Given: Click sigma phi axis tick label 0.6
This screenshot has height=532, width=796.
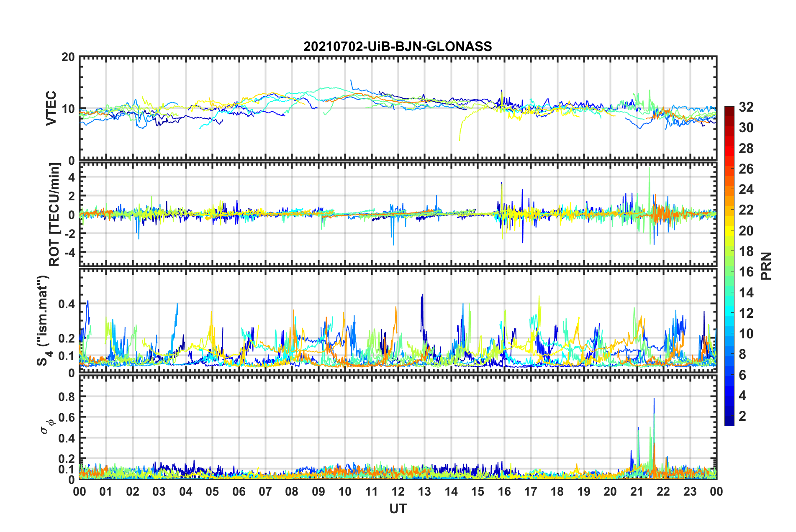Looking at the screenshot, I should (67, 417).
